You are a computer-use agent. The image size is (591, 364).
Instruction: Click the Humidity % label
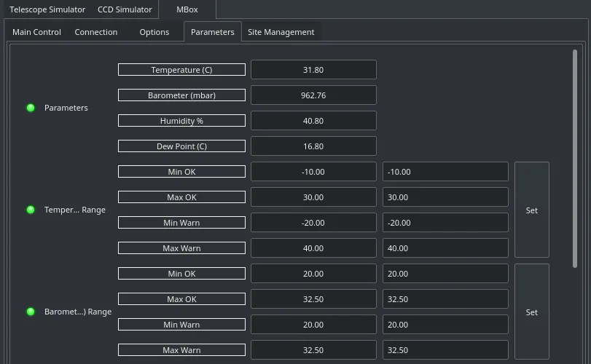(x=181, y=121)
